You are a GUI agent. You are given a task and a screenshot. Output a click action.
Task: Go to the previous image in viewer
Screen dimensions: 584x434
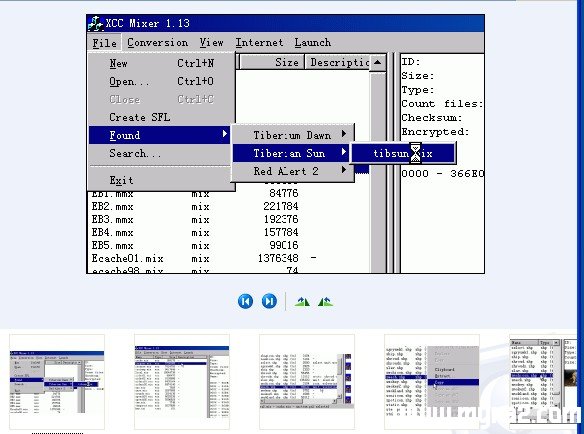tap(245, 301)
